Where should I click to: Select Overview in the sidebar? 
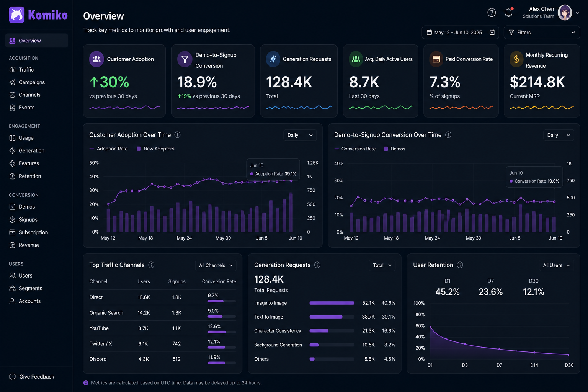[x=36, y=41]
